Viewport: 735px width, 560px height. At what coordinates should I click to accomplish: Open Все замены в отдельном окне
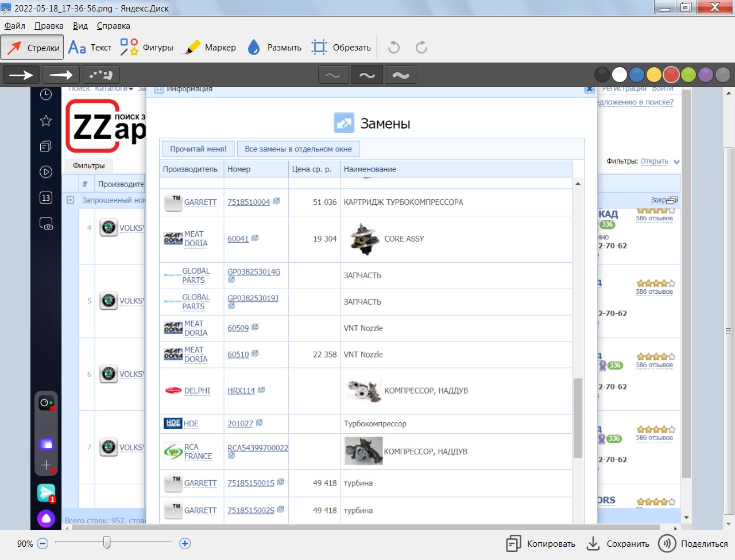coord(298,149)
